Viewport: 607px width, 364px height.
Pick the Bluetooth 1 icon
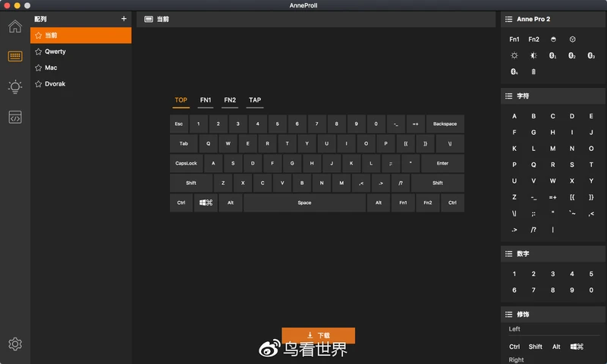(553, 55)
